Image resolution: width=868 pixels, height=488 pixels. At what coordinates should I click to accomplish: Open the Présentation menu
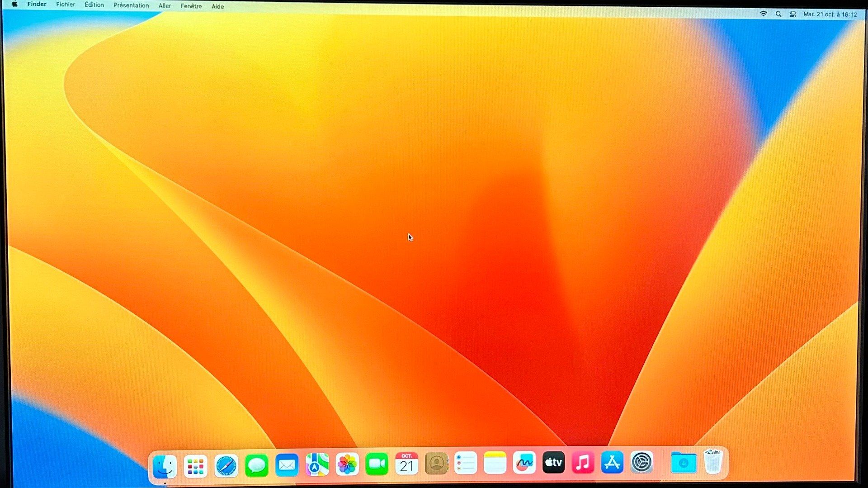[x=131, y=5]
